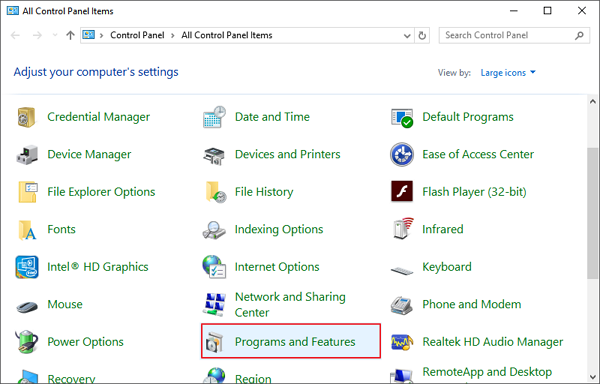The width and height of the screenshot is (600, 384).
Task: Navigate forward with the forward arrow
Action: [37, 36]
